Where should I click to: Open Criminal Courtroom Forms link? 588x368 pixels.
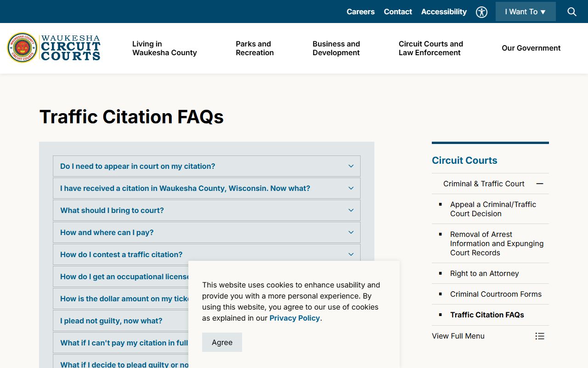pos(496,294)
